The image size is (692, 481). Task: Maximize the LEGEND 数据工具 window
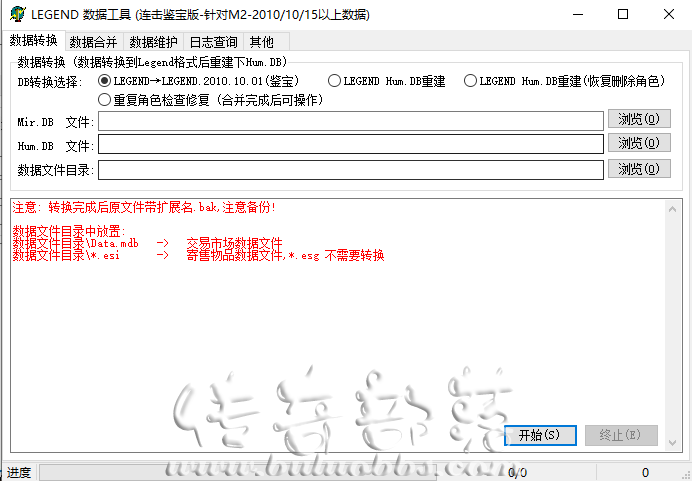click(623, 14)
